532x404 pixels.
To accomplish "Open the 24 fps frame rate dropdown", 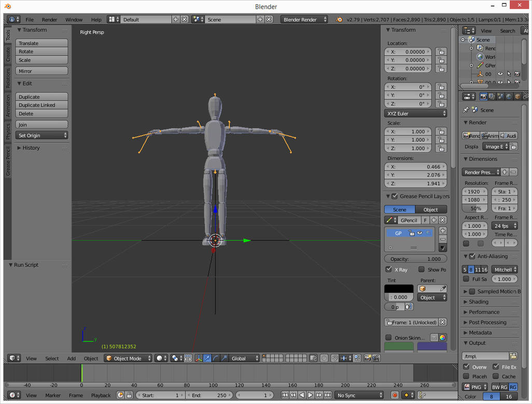I will [505, 226].
